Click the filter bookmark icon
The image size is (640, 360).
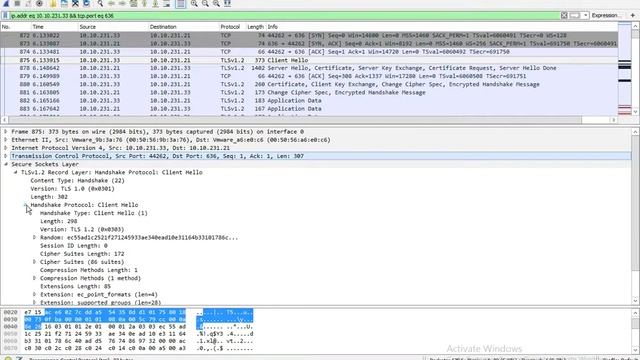coord(5,16)
